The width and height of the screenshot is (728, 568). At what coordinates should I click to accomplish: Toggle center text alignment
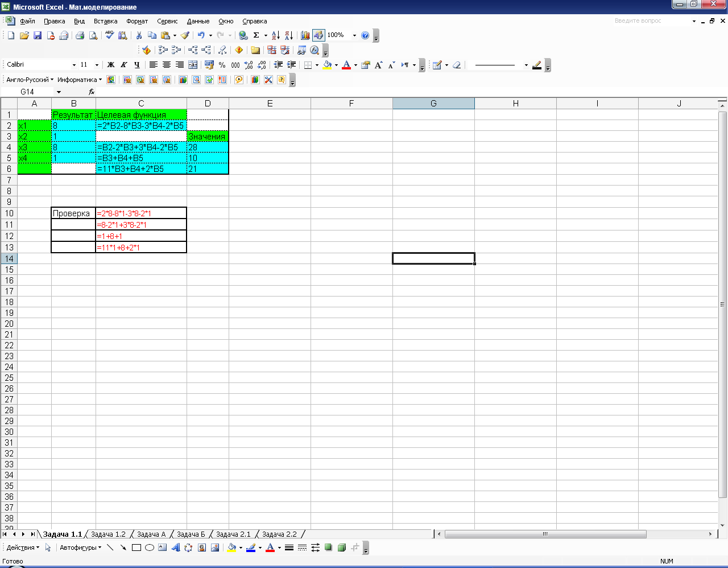pos(167,65)
